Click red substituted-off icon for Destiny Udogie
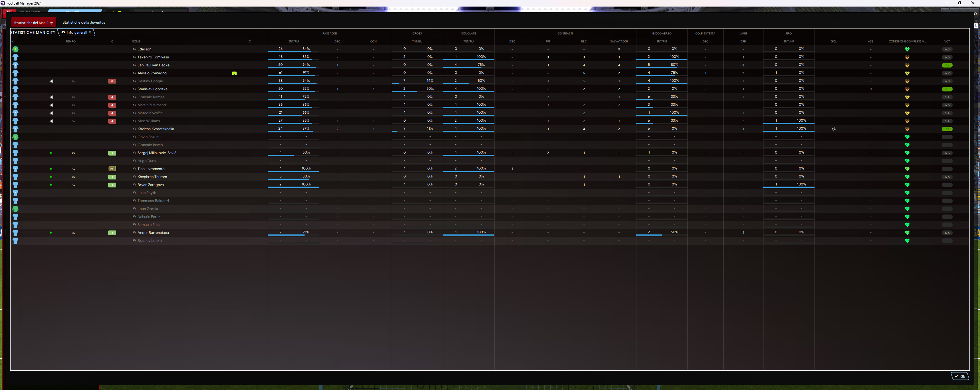Viewport: 980px width, 390px height. click(112, 81)
